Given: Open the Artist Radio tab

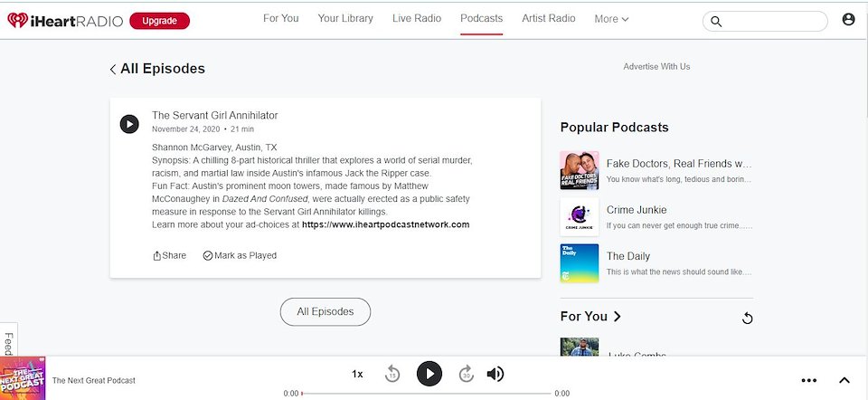Looking at the screenshot, I should click(548, 18).
